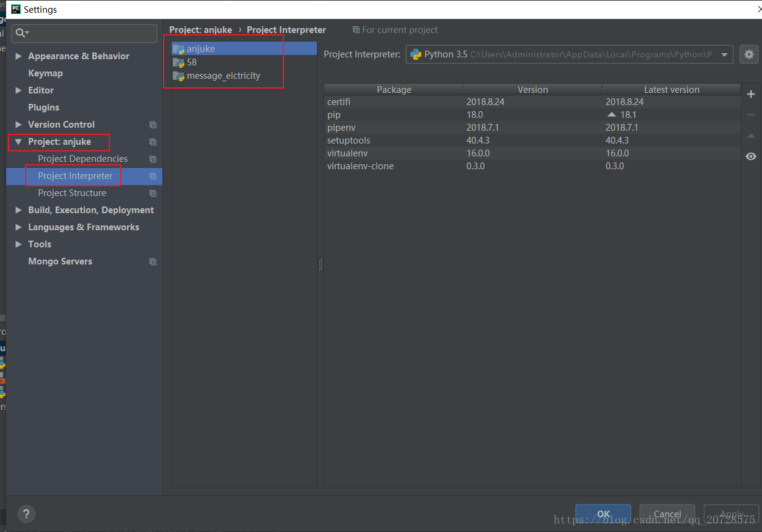Click the panel splitter handle dots
The width and height of the screenshot is (762, 532).
coord(320,264)
